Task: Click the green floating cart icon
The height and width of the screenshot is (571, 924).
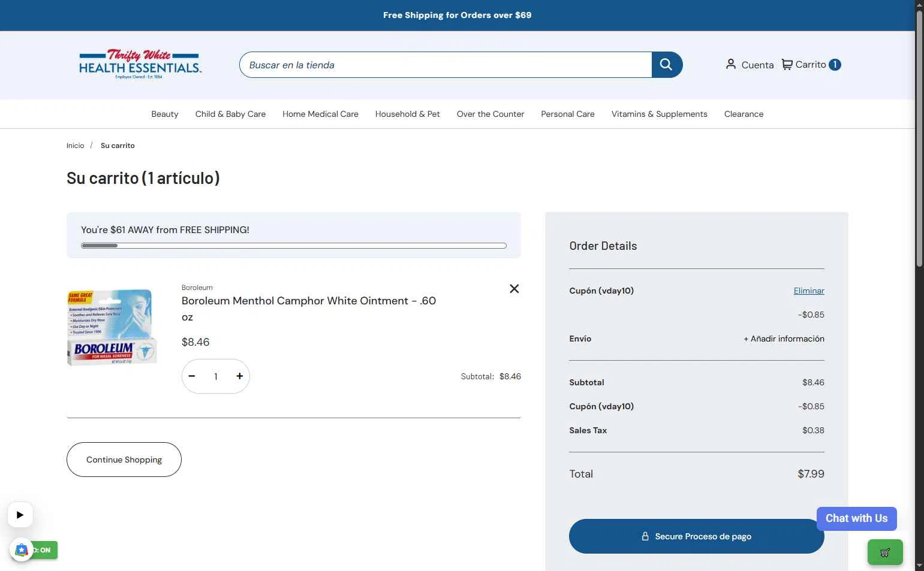Action: tap(885, 552)
